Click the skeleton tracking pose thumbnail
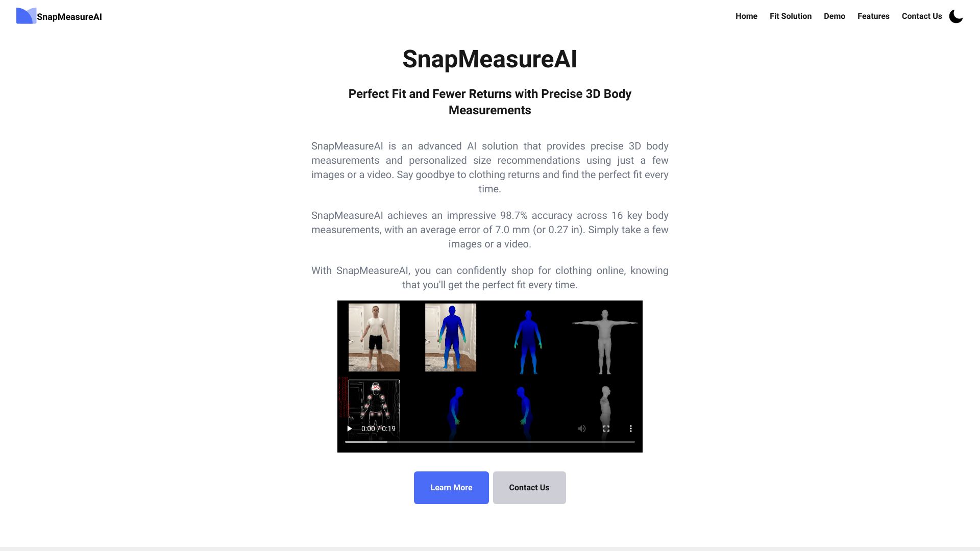980x551 pixels. coord(374,408)
